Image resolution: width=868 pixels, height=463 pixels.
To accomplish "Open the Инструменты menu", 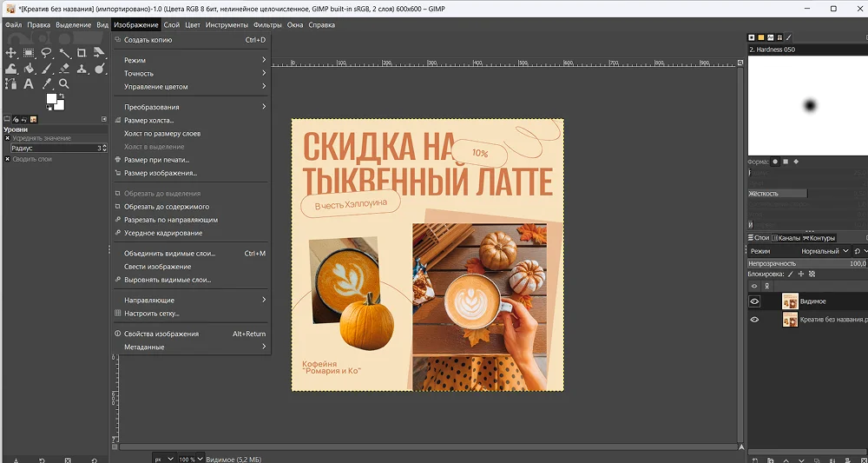I will pos(227,25).
